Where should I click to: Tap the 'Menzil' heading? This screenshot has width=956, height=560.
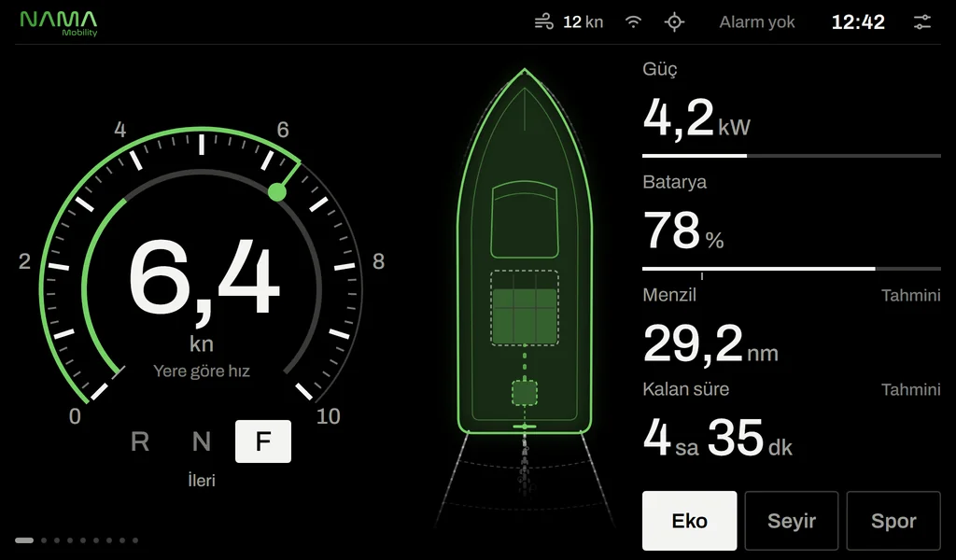click(668, 295)
